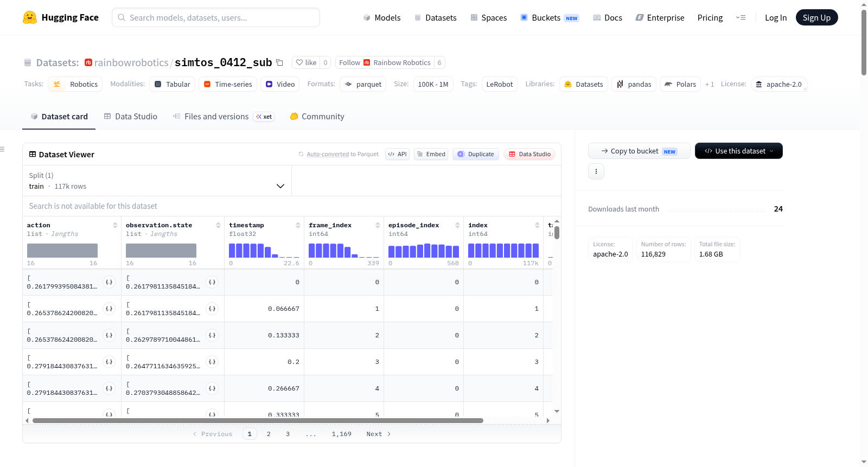The height and width of the screenshot is (467, 868).
Task: Sort by the timestamp column
Action: point(298,225)
